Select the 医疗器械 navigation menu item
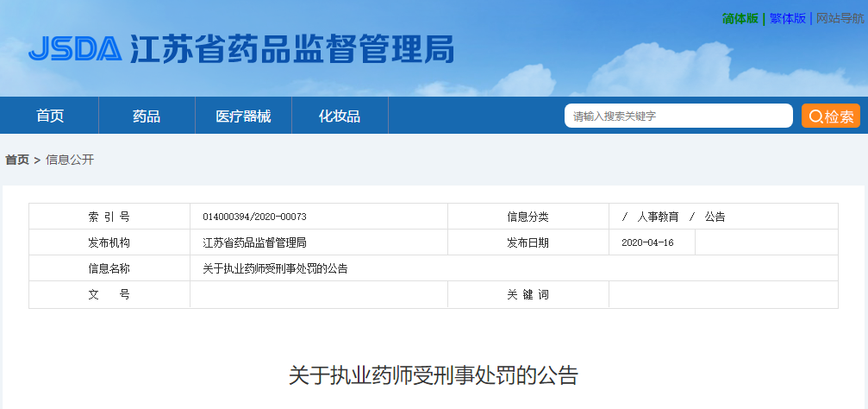 click(x=243, y=116)
